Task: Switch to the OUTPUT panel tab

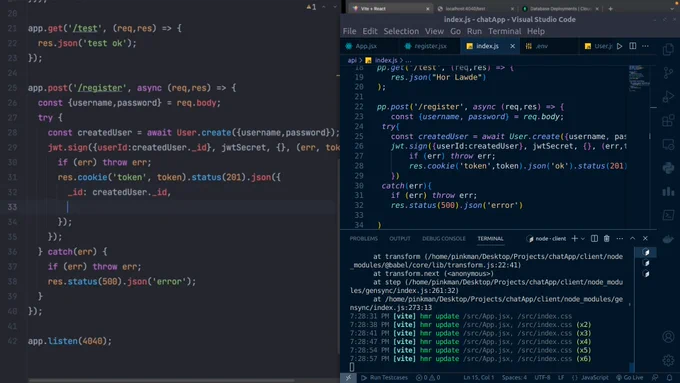Action: [x=400, y=239]
